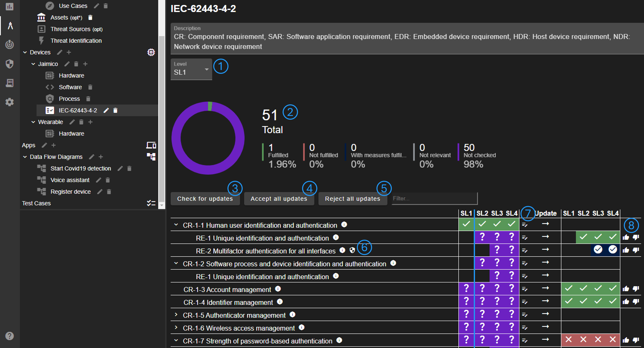
Task: Delete the Register device diagram
Action: (109, 192)
